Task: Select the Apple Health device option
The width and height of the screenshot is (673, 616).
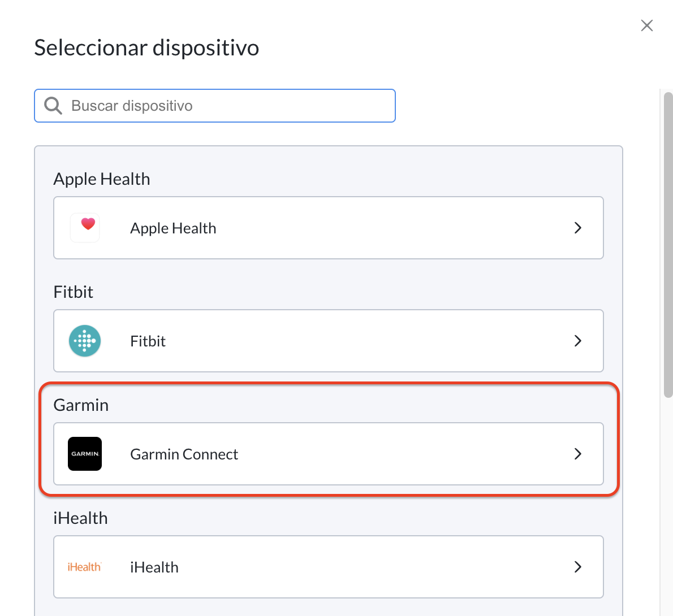Action: (329, 228)
